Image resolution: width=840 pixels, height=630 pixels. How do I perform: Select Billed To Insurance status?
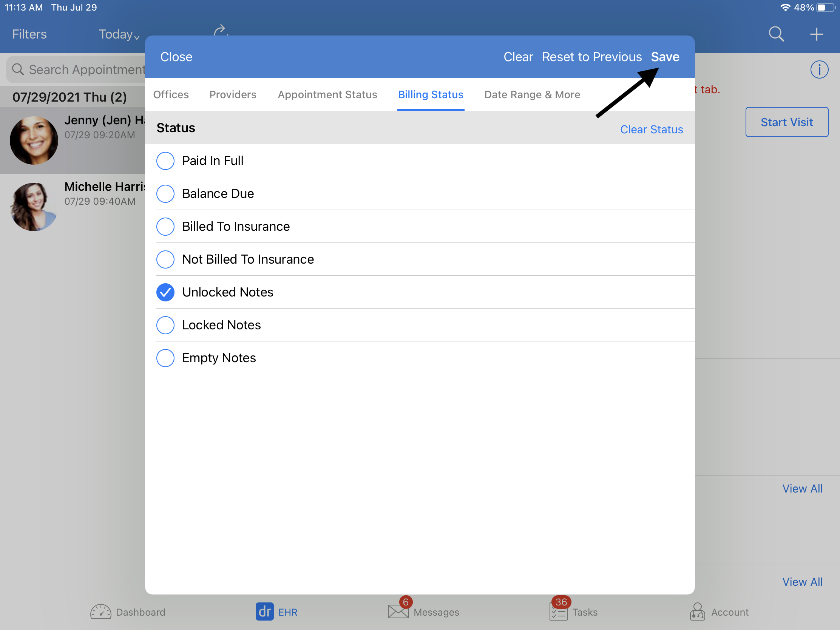pyautogui.click(x=165, y=225)
